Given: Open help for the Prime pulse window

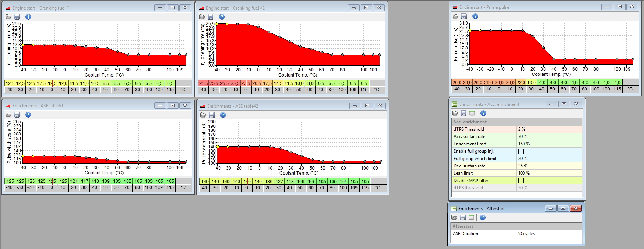Looking at the screenshot, I should coord(475,16).
